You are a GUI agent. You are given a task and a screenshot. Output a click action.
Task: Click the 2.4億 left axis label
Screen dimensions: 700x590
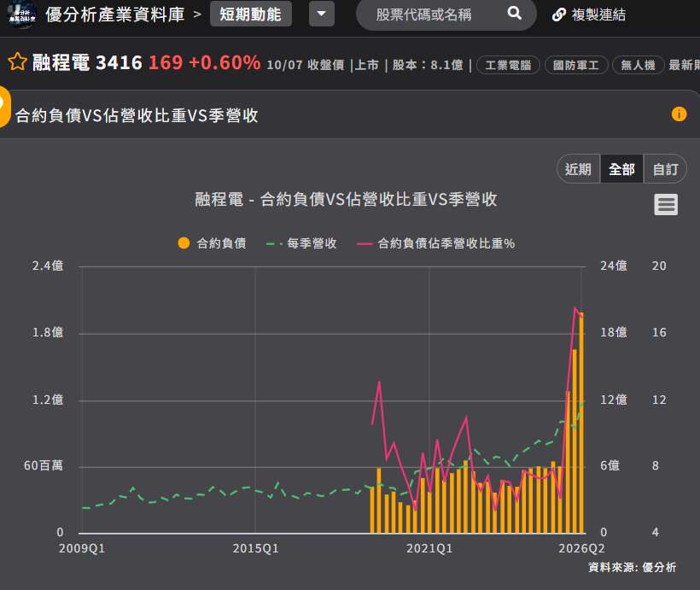click(x=48, y=266)
